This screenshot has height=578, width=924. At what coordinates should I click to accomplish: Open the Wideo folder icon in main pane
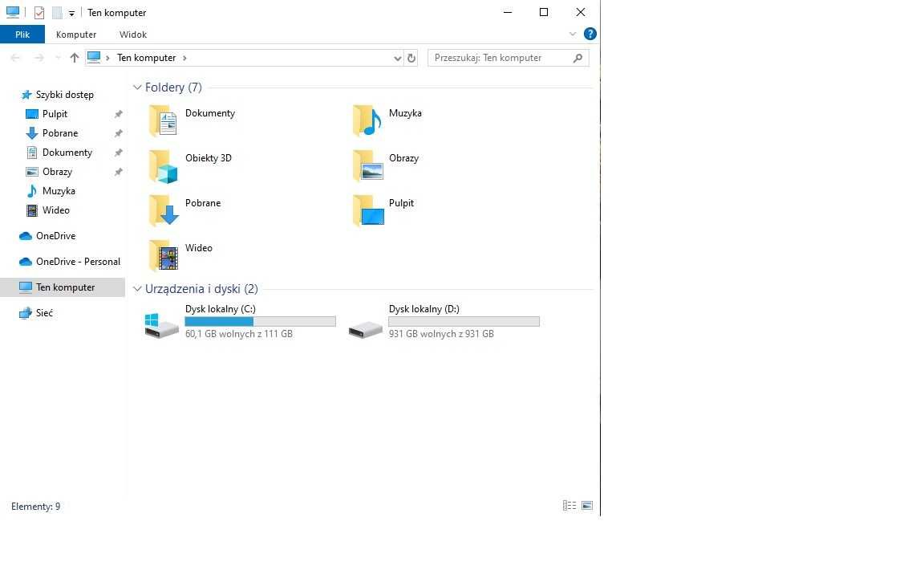pos(164,255)
